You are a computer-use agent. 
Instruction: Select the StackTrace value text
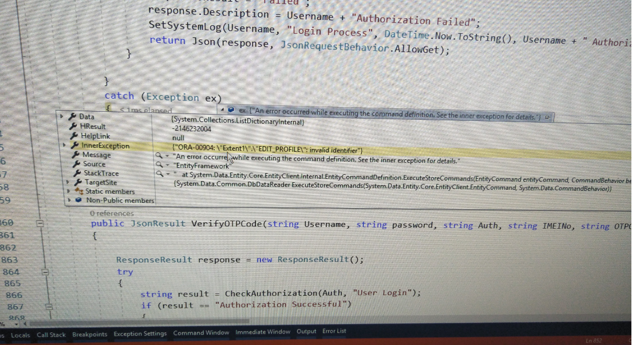402,178
